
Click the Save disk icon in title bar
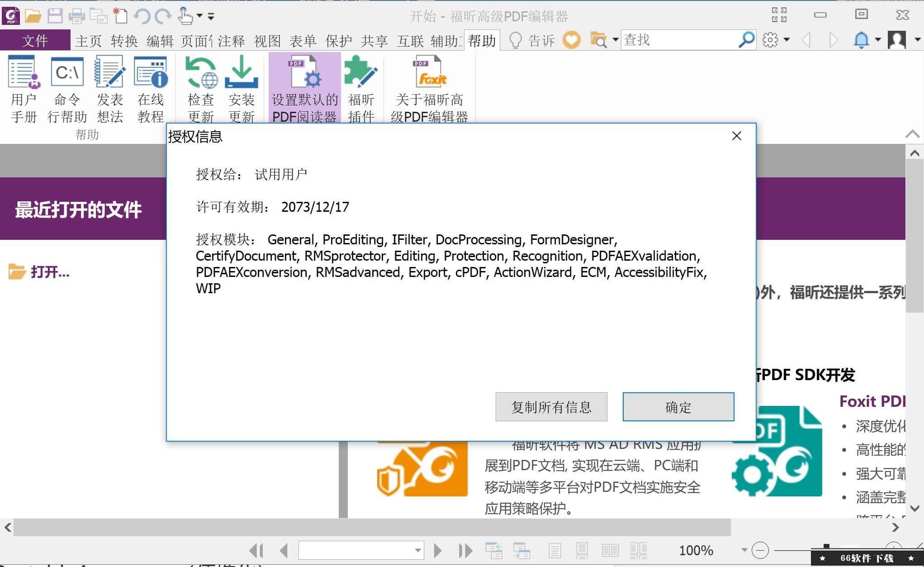coord(55,16)
